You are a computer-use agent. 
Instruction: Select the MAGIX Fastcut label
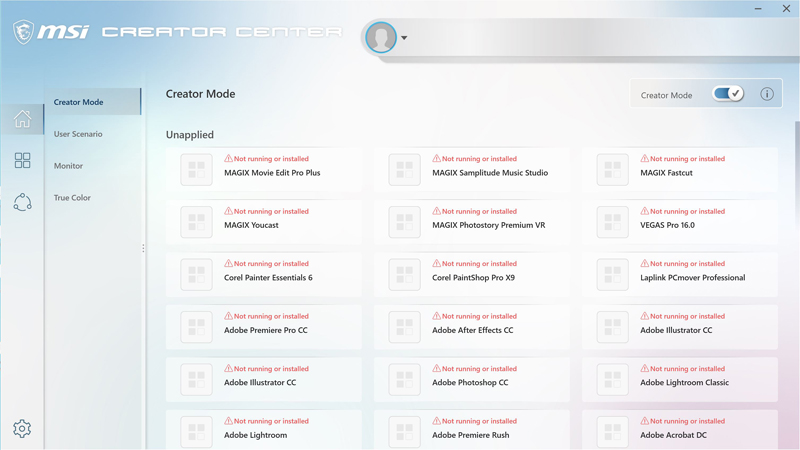point(666,173)
